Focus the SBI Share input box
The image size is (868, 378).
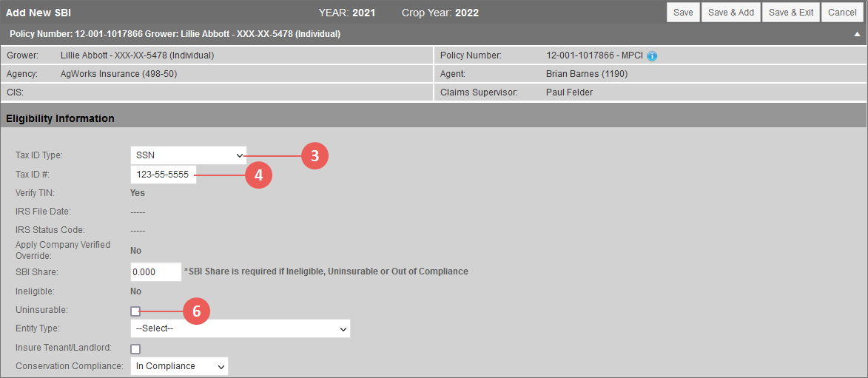156,271
